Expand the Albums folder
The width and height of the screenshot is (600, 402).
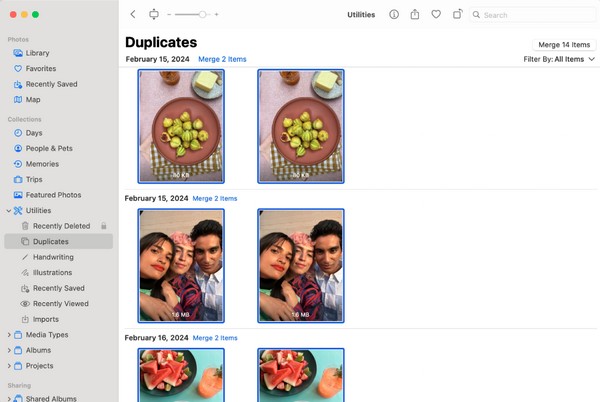click(x=9, y=351)
